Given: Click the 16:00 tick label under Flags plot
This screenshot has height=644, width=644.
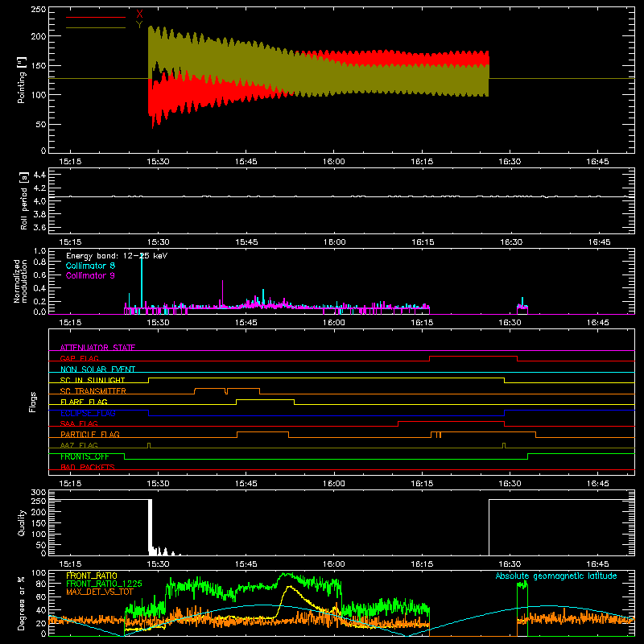Looking at the screenshot, I should tap(334, 484).
